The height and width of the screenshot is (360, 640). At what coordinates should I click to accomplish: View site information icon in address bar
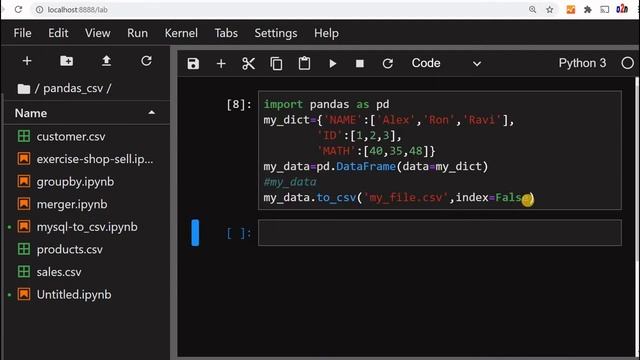coord(39,9)
